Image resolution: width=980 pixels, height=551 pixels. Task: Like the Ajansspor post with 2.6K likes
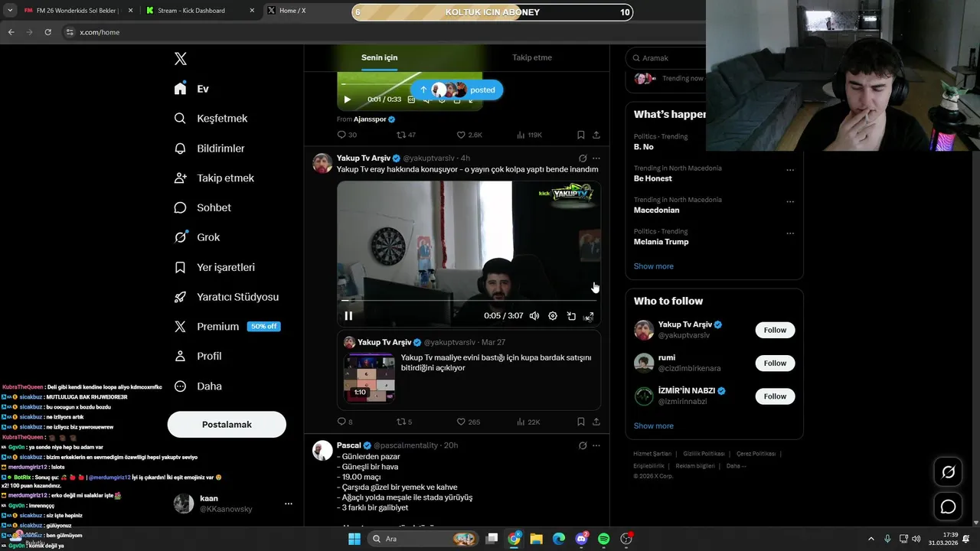click(x=469, y=135)
